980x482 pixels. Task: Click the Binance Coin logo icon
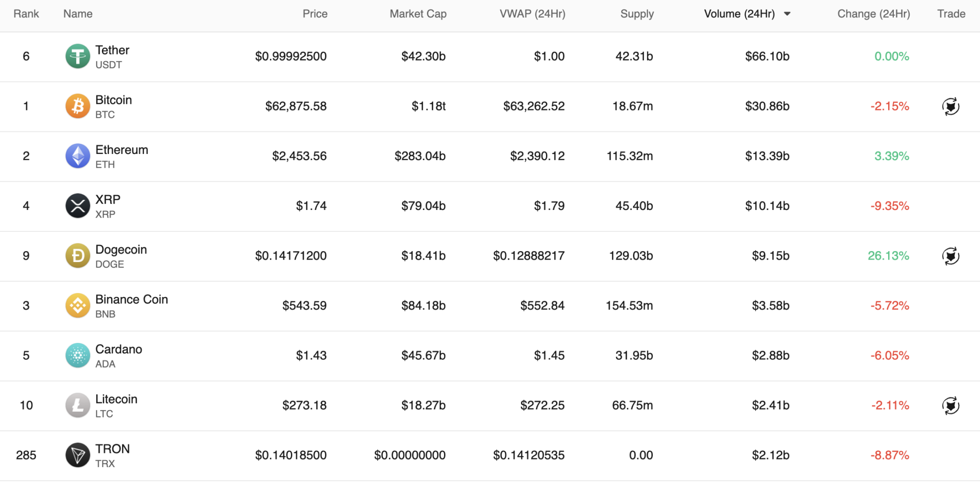(78, 306)
